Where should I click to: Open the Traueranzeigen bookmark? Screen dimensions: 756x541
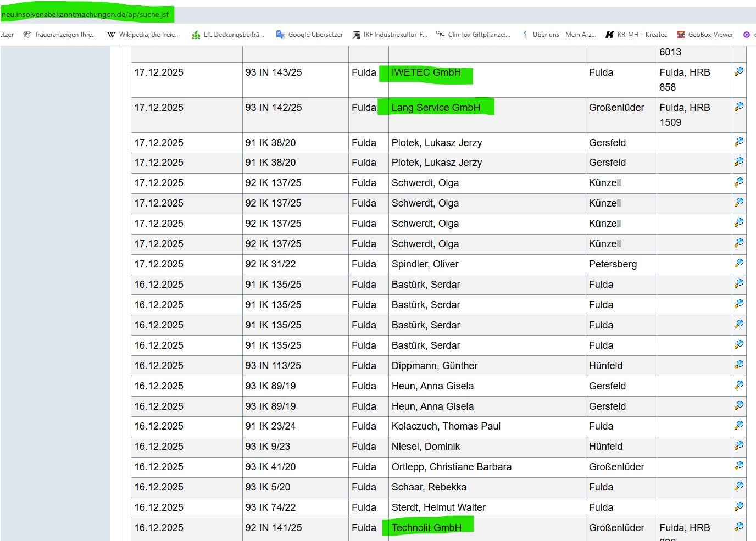pos(59,35)
